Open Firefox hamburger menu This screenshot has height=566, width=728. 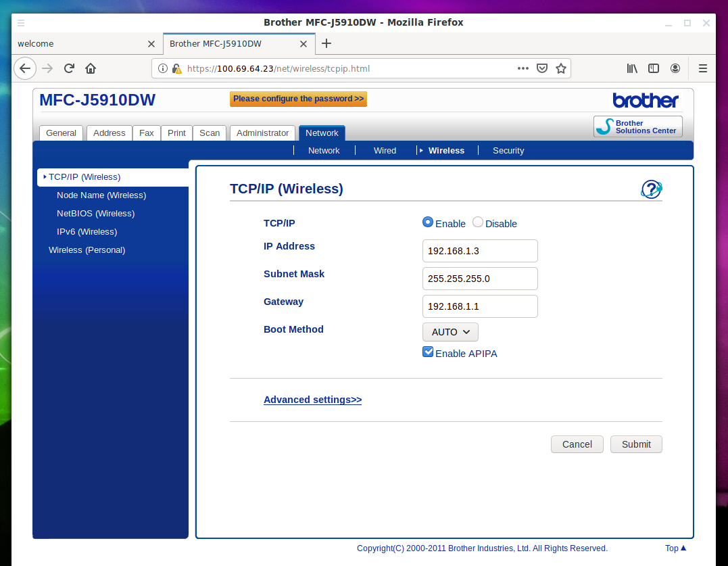(702, 68)
